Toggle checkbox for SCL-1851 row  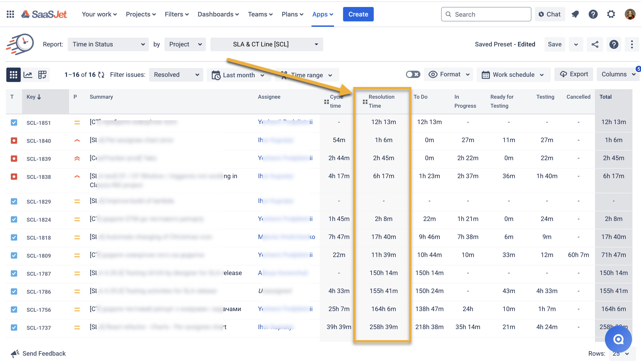pos(14,123)
